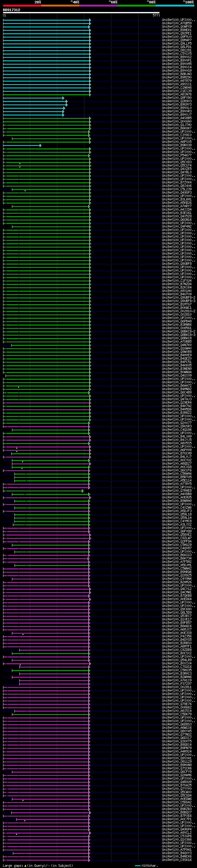Select hit label UniRef100_Q4N7K0

(x=177, y=345)
